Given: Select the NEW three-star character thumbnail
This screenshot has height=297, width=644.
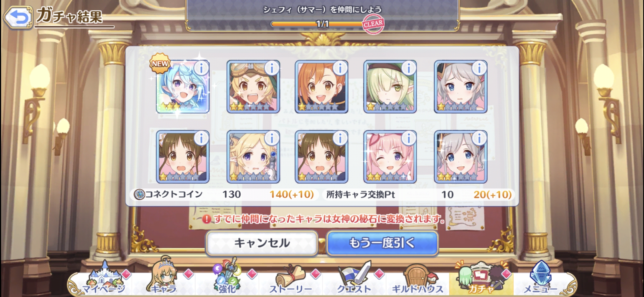Looking at the screenshot, I should pos(183,87).
